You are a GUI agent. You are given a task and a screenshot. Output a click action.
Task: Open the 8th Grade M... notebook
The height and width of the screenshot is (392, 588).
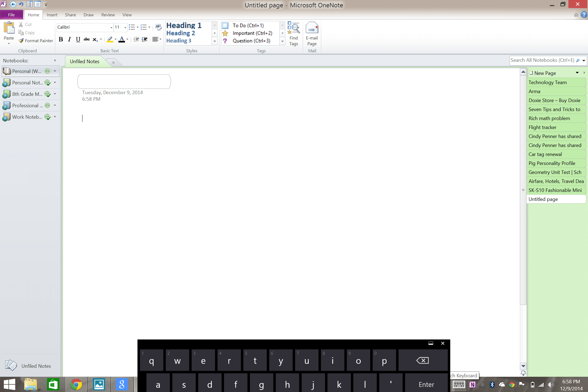(x=27, y=94)
